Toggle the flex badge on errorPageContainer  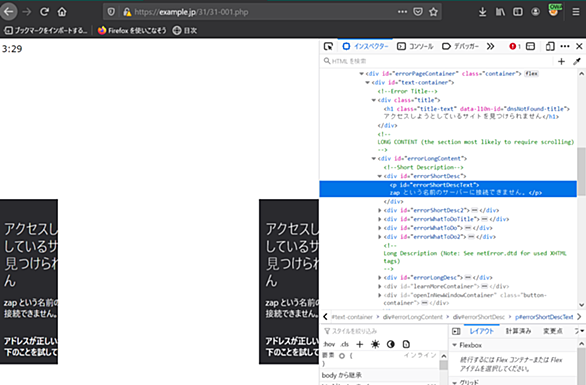531,74
